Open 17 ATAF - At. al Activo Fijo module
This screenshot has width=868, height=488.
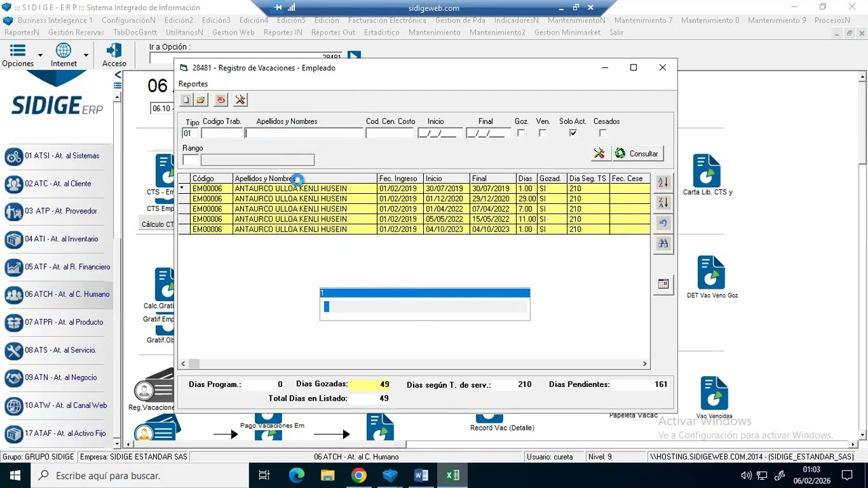(56, 433)
